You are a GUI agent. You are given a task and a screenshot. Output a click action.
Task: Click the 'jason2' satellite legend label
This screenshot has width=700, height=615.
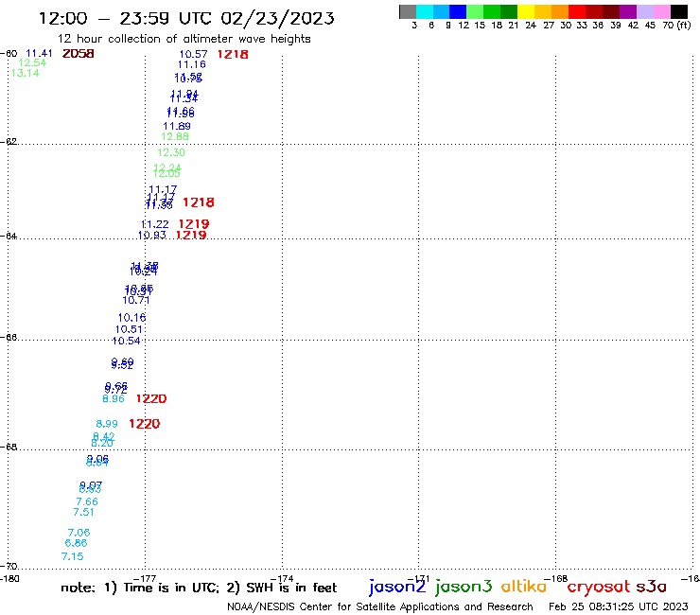click(x=397, y=587)
